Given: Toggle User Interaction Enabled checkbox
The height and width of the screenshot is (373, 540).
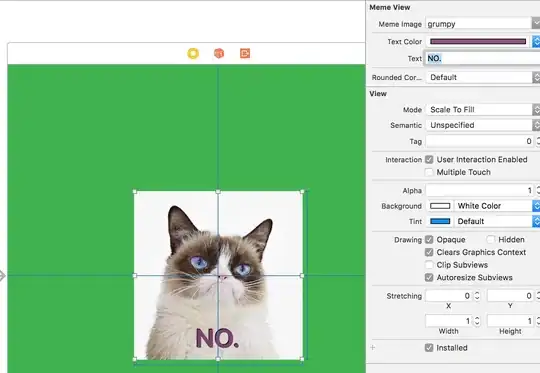Looking at the screenshot, I should pos(429,159).
